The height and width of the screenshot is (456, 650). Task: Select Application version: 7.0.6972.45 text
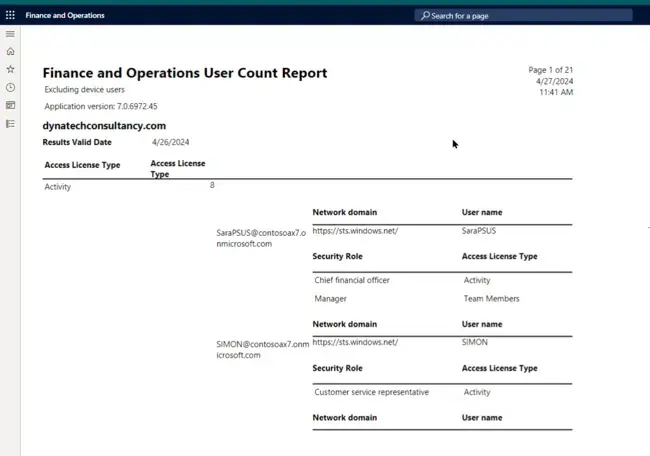[101, 107]
